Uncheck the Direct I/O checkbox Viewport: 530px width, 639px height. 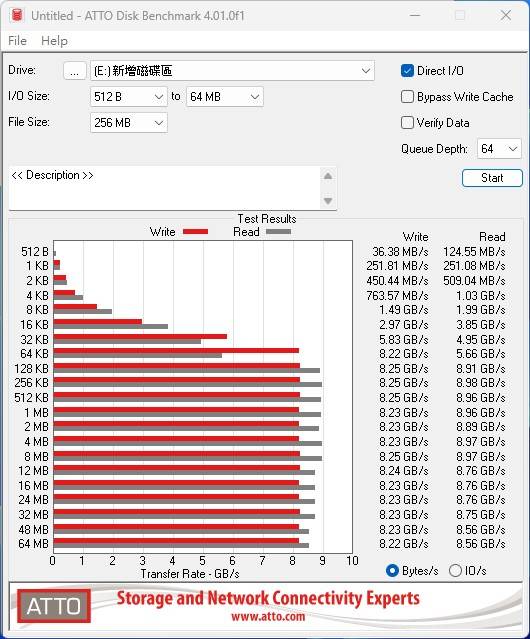point(407,71)
